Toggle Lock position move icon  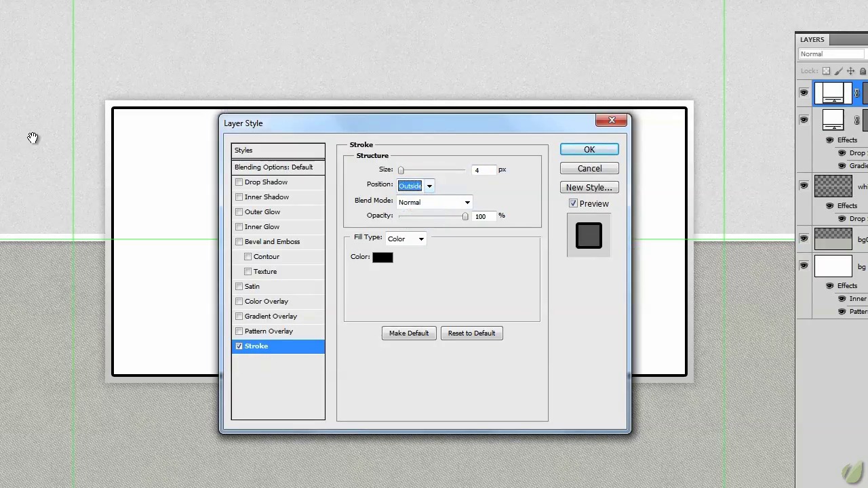(x=850, y=71)
